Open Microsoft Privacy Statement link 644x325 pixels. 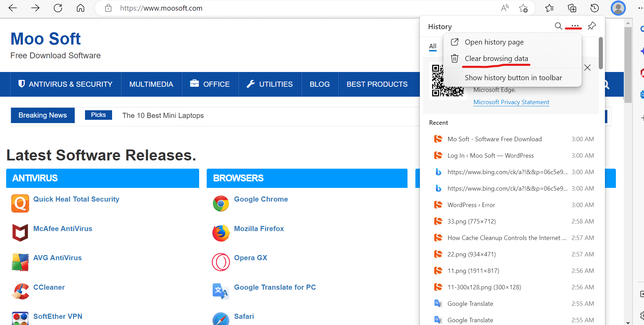(x=511, y=102)
